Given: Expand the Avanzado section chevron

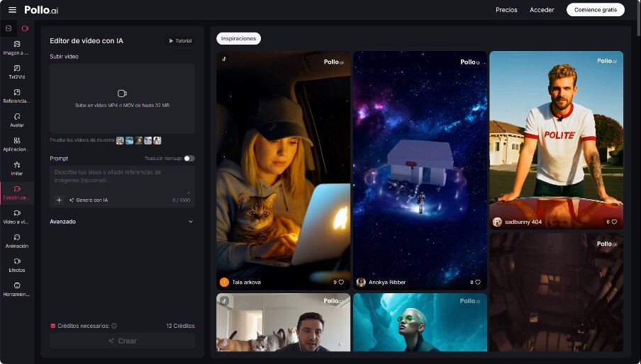Looking at the screenshot, I should pyautogui.click(x=190, y=222).
